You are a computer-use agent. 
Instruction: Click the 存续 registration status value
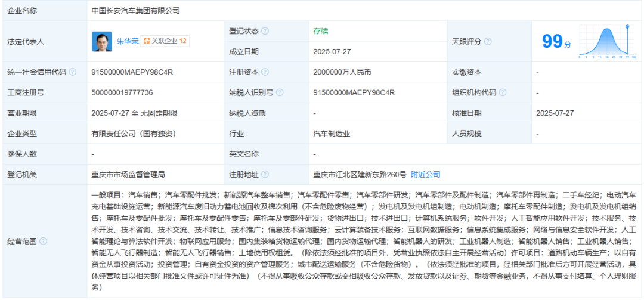click(321, 31)
